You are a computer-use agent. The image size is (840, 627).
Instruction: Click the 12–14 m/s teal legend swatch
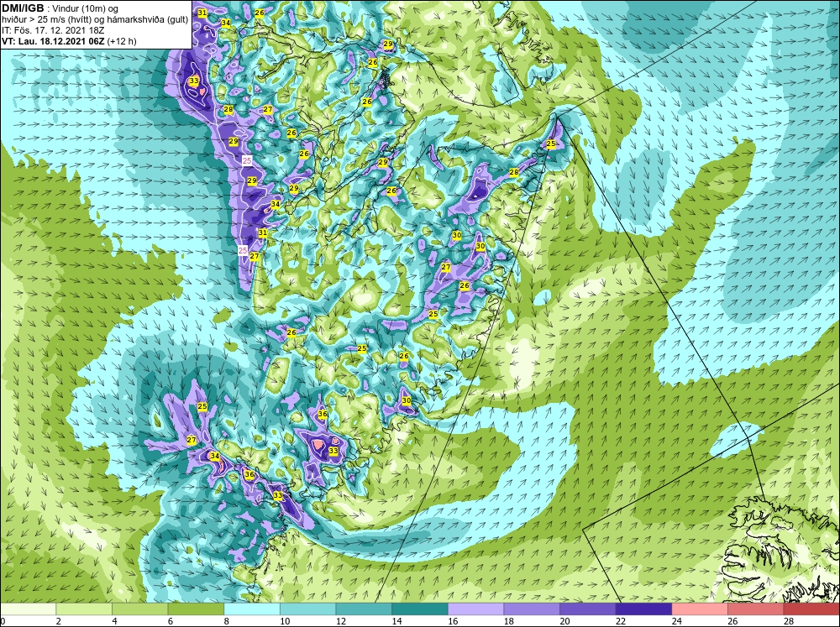click(x=364, y=609)
